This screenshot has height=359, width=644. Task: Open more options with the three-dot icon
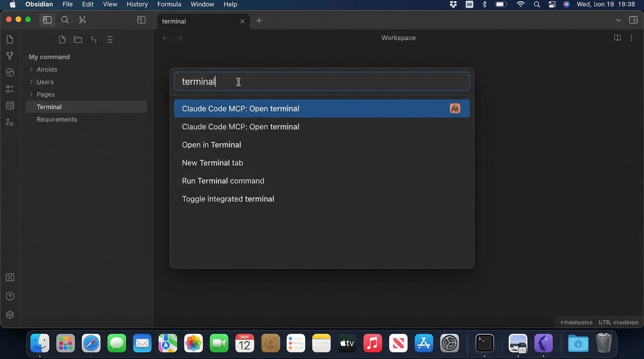point(631,37)
